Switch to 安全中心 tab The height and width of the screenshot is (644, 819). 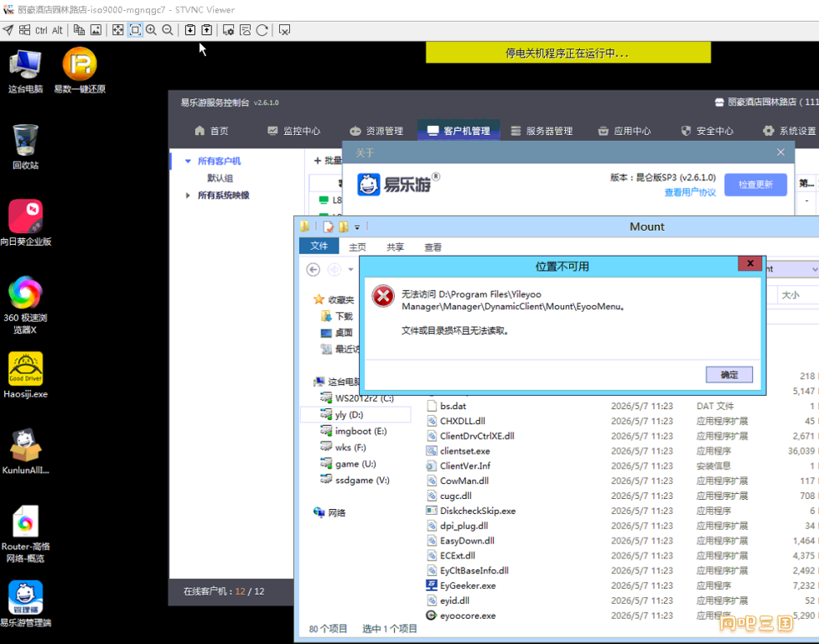[708, 131]
